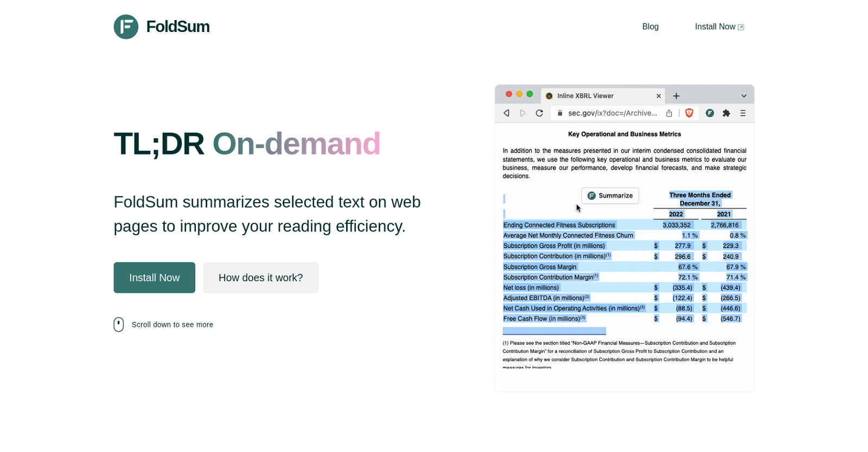
Task: Click the How does it work? button
Action: pyautogui.click(x=260, y=277)
